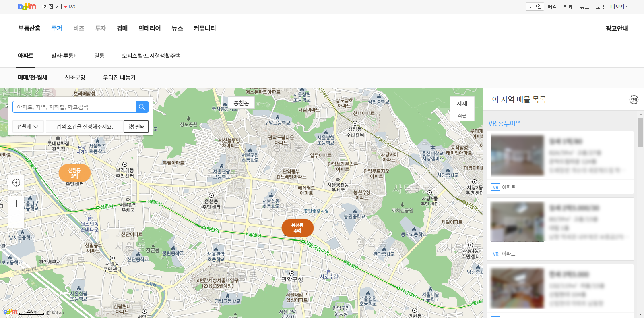
Task: Open the 인테리어 menu
Action: (x=149, y=28)
